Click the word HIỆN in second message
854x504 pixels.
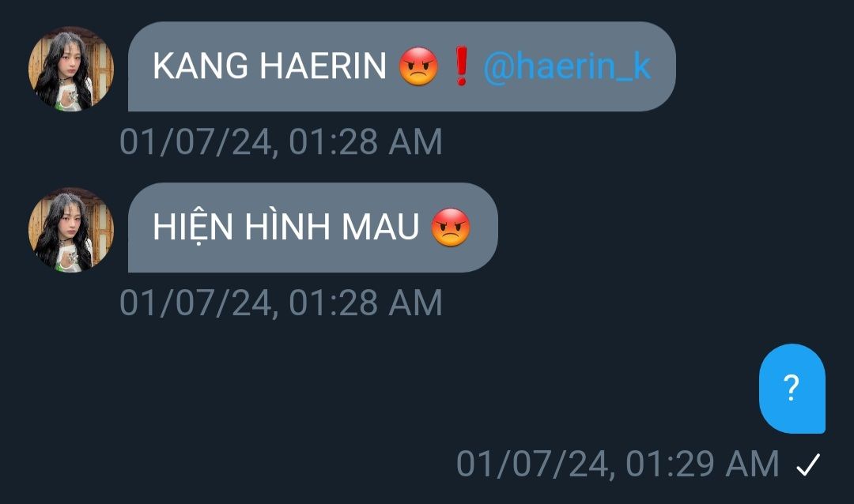click(194, 226)
